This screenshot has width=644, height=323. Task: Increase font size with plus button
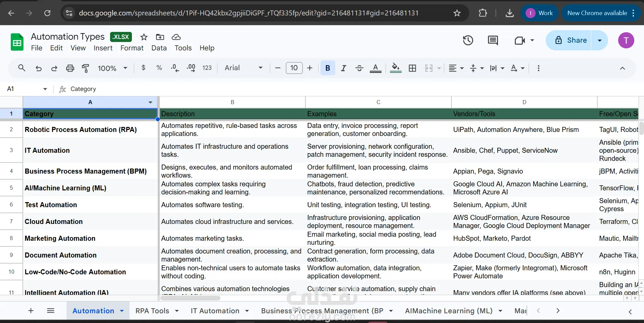[310, 68]
